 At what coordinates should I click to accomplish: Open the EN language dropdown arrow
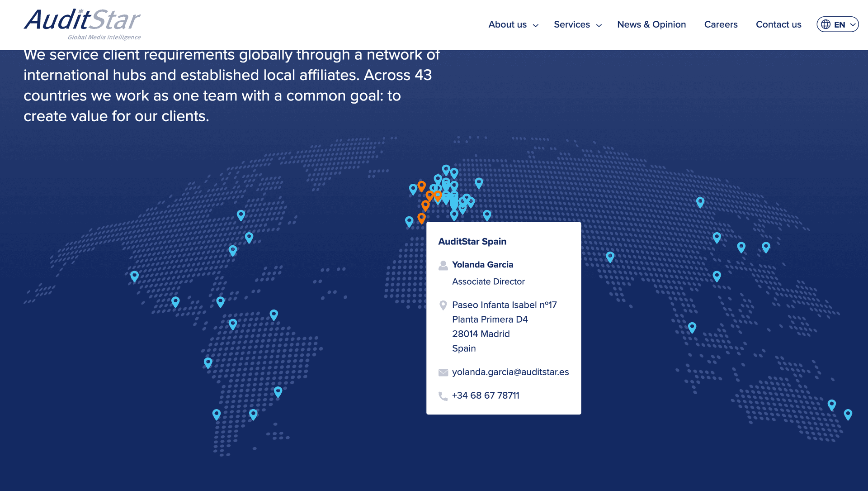tap(853, 25)
